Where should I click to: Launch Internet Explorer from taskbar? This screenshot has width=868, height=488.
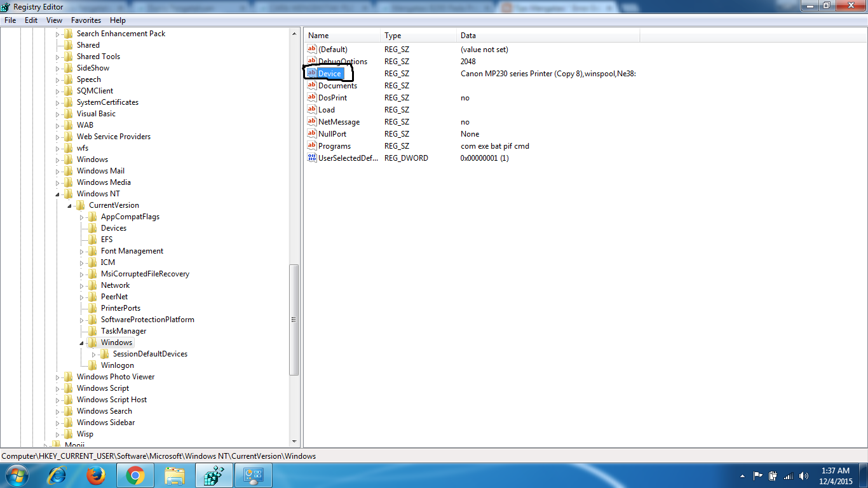[58, 475]
